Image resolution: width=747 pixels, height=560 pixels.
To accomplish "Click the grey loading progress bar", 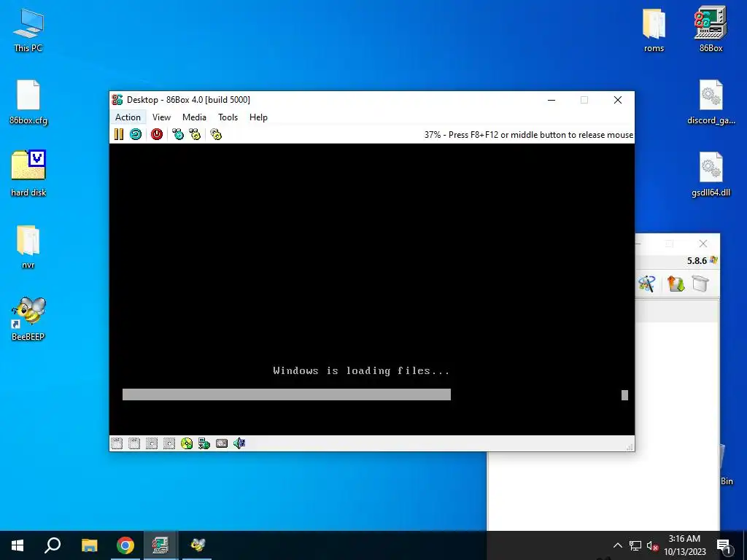I will [x=286, y=394].
